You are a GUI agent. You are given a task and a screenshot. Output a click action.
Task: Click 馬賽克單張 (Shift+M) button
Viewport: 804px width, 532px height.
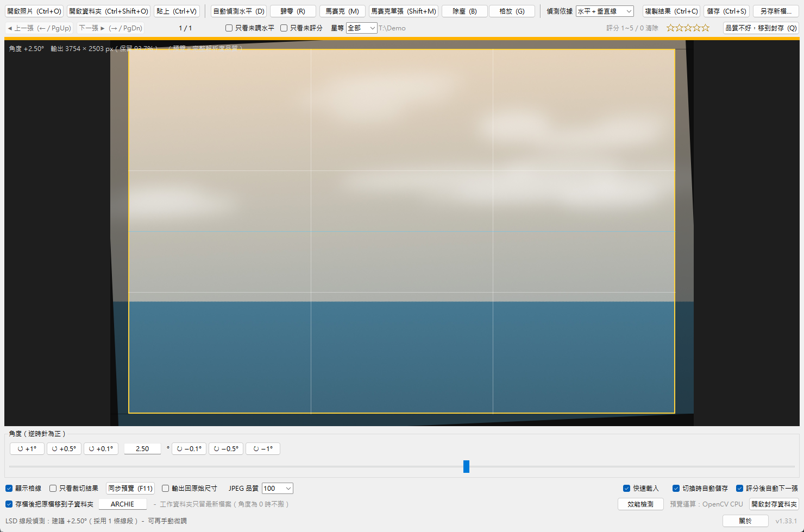[x=404, y=11]
